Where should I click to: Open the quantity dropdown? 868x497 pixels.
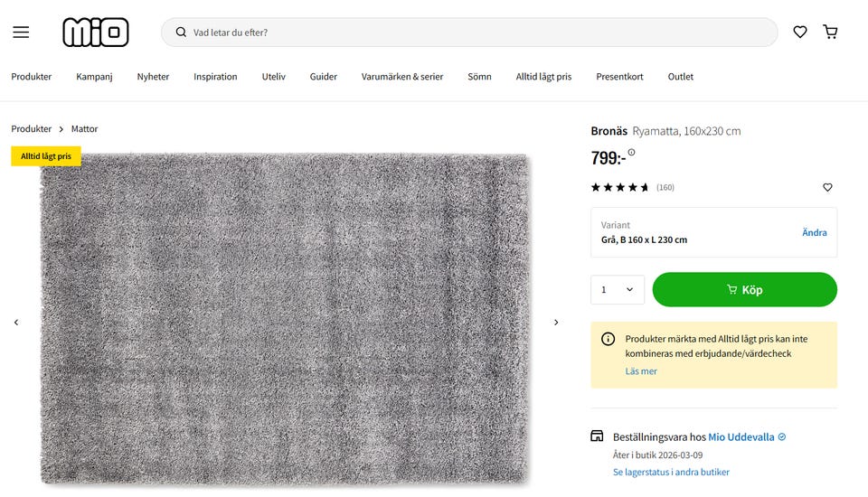pyautogui.click(x=618, y=290)
